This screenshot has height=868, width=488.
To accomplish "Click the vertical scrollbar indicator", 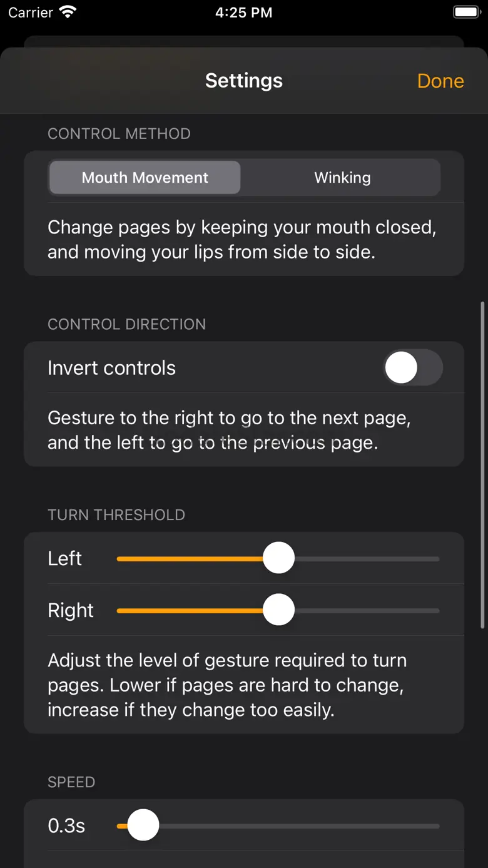I will (x=482, y=464).
